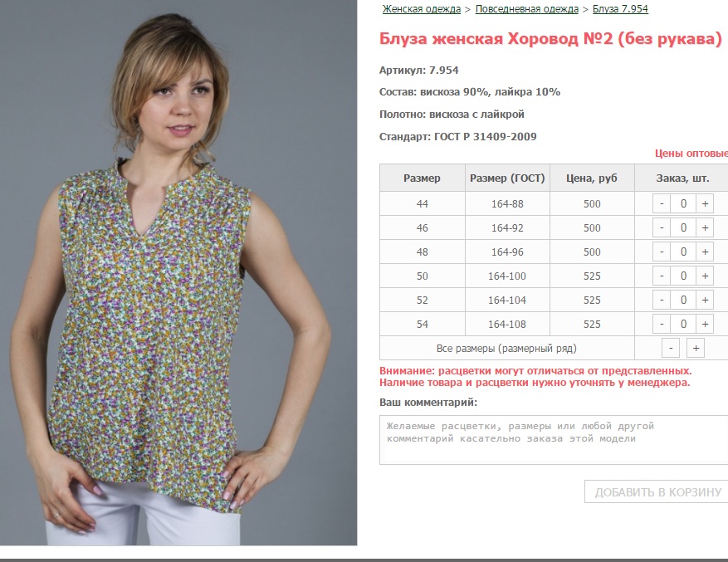Increase quantity for size 46
The height and width of the screenshot is (562, 728).
coord(705,227)
